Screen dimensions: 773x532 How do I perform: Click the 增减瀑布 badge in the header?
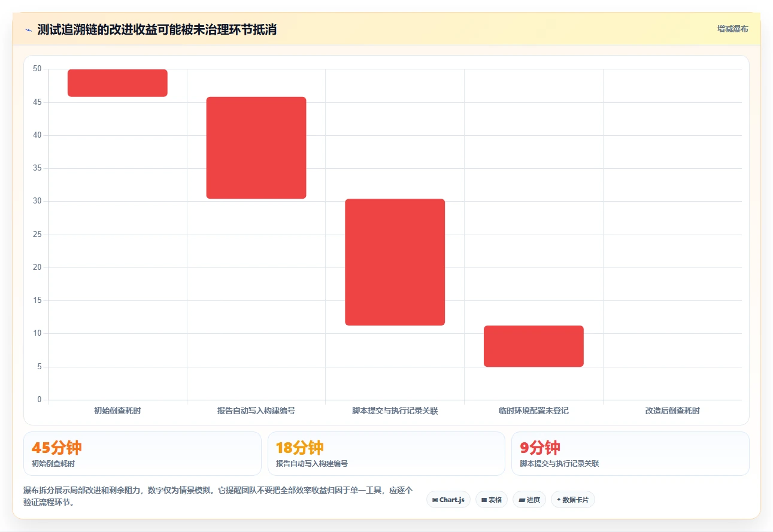(733, 29)
